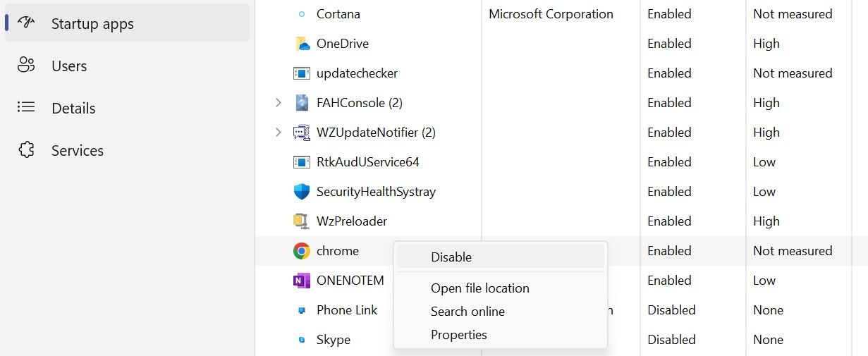This screenshot has height=356, width=868.
Task: Switch to the Users tab
Action: click(69, 66)
